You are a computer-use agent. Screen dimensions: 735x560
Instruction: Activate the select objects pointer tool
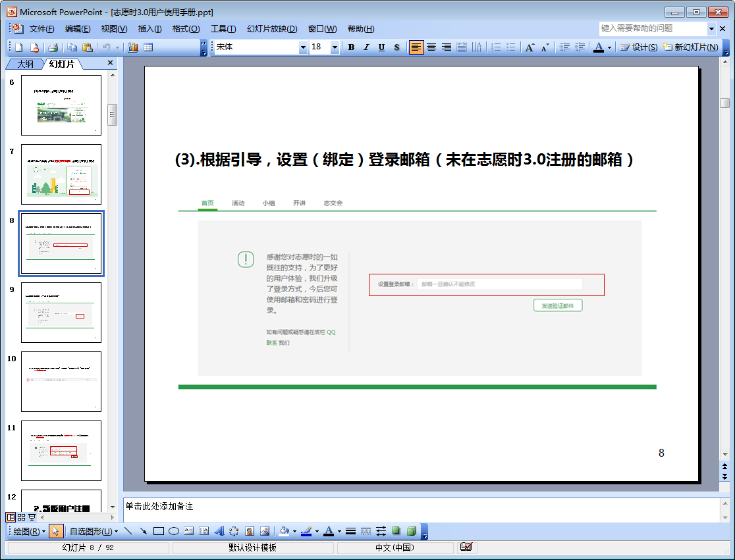(x=56, y=531)
